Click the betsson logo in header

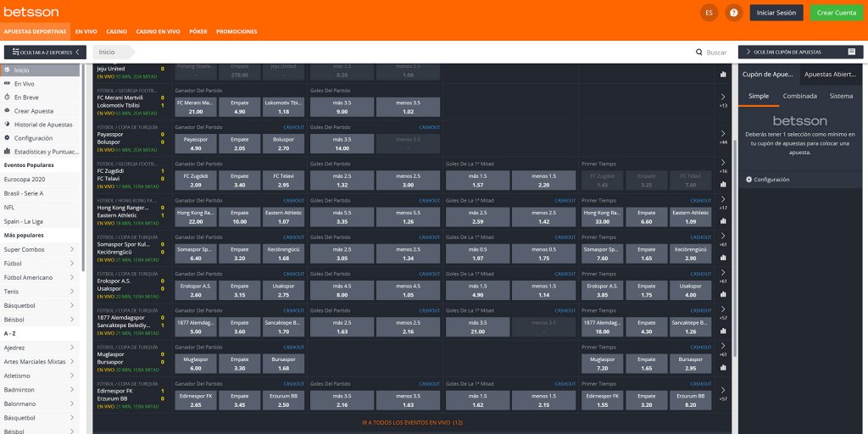(x=31, y=12)
